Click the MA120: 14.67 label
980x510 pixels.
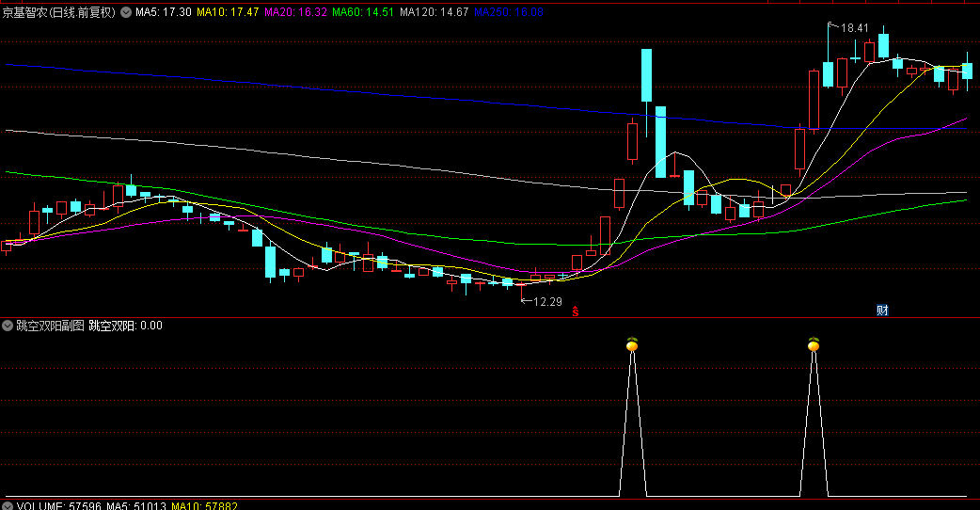point(435,12)
